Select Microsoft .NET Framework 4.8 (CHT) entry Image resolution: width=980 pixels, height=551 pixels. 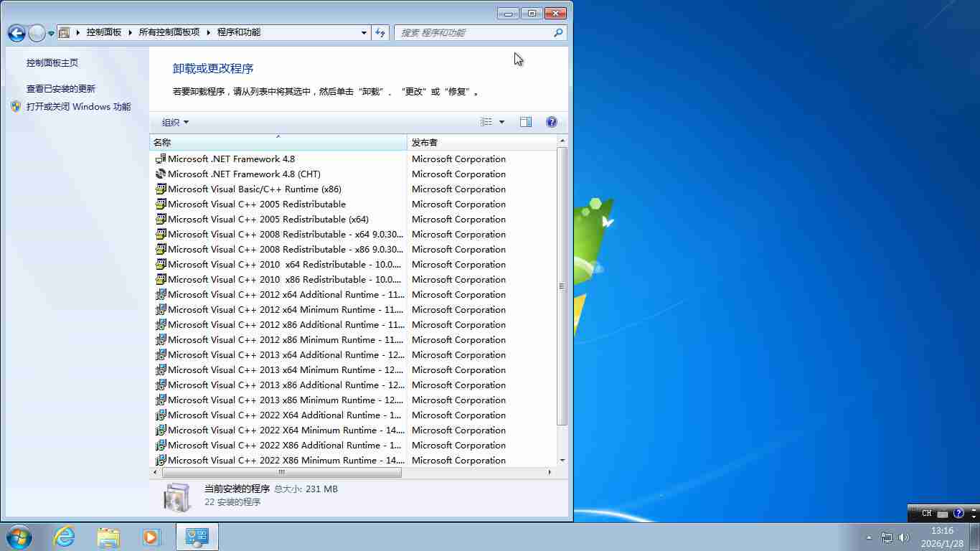pos(244,174)
